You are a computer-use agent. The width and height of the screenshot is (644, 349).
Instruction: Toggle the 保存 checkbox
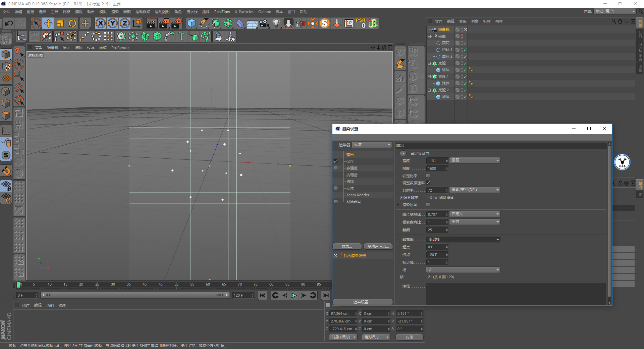click(336, 161)
